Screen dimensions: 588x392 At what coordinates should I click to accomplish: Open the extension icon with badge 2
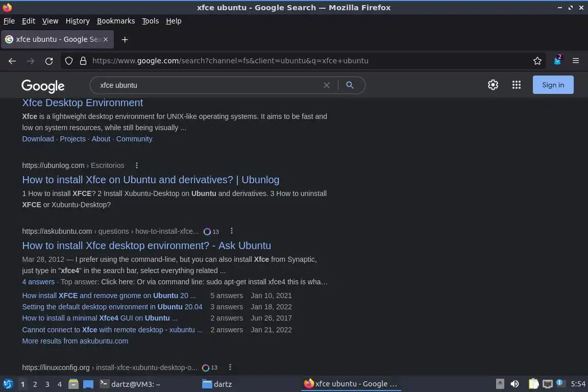(x=557, y=60)
